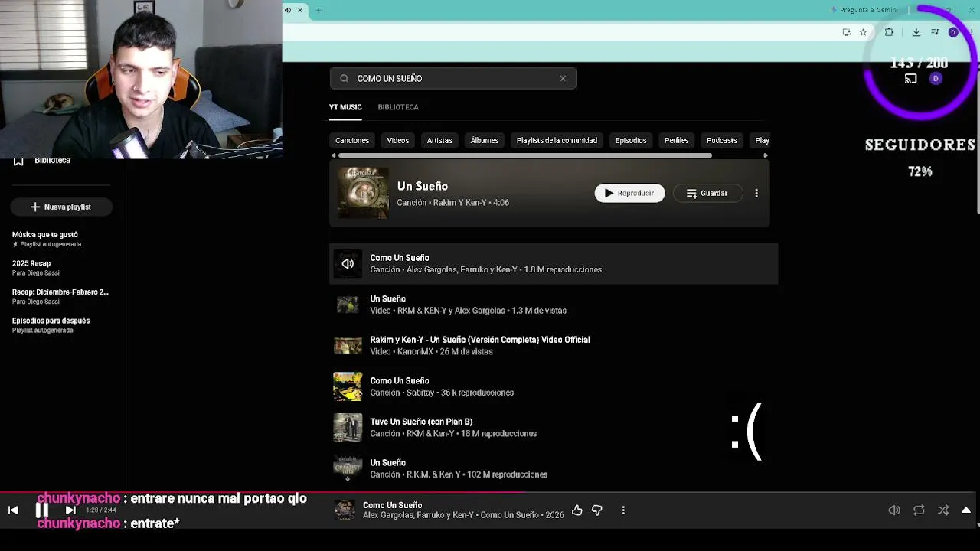Open a new browser tab
980x551 pixels.
pos(318,10)
